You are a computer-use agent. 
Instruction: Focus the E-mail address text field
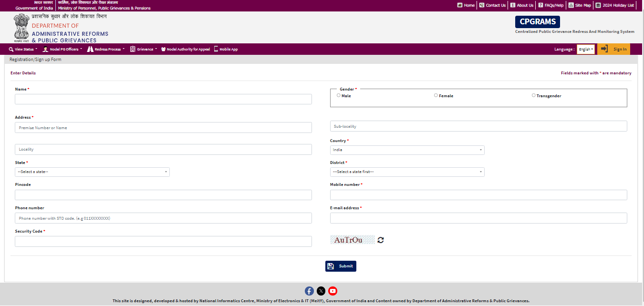[478, 218]
